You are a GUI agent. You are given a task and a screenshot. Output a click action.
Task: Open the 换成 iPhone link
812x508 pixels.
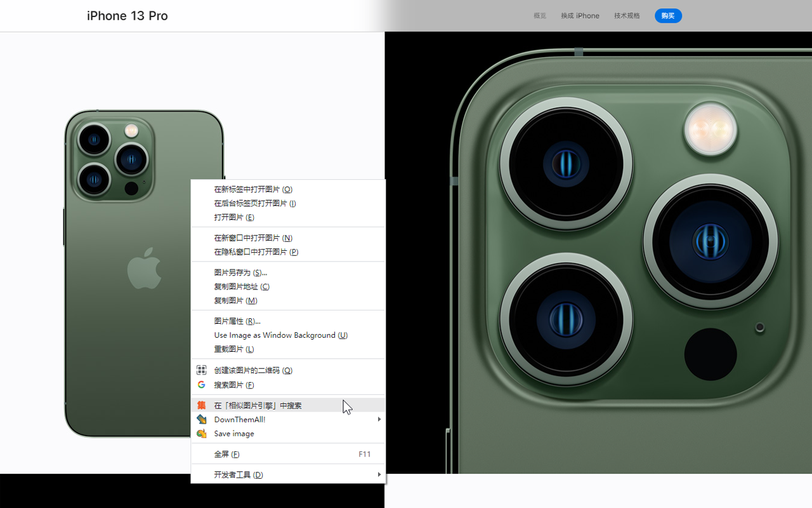(580, 16)
